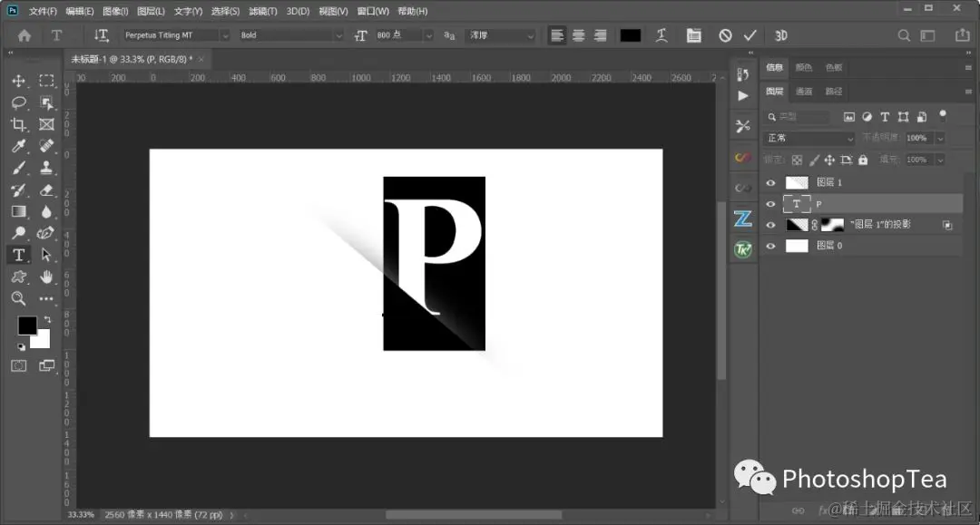Toggle lock transparent pixels
Viewport: 980px width, 525px height.
pyautogui.click(x=797, y=160)
